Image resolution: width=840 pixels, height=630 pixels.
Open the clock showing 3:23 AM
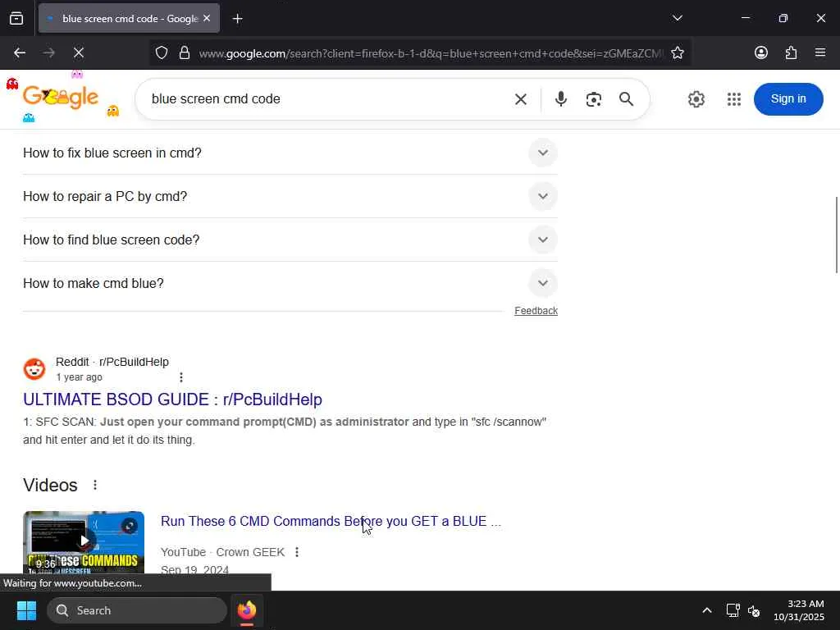[799, 610]
